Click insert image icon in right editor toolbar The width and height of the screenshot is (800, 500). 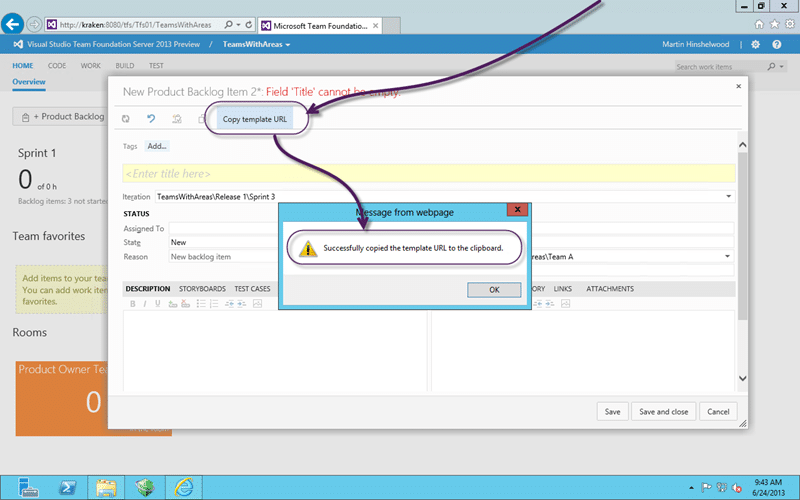coord(565,304)
